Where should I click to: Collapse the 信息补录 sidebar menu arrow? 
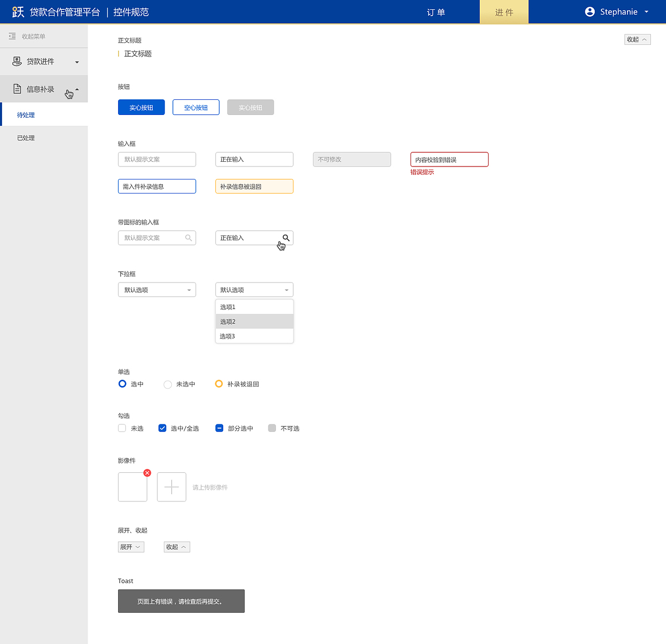click(77, 89)
